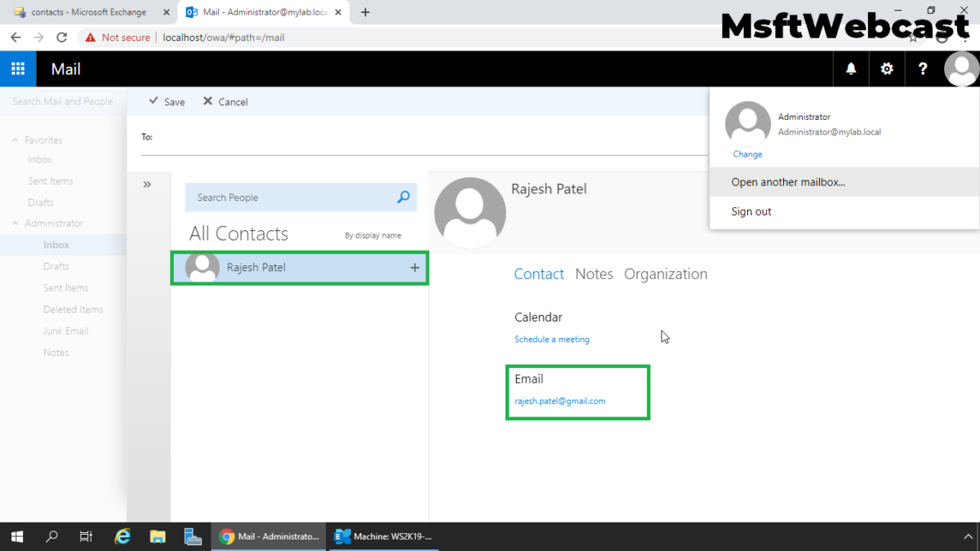Open the notifications bell
This screenshot has width=980, height=551.
click(x=850, y=69)
